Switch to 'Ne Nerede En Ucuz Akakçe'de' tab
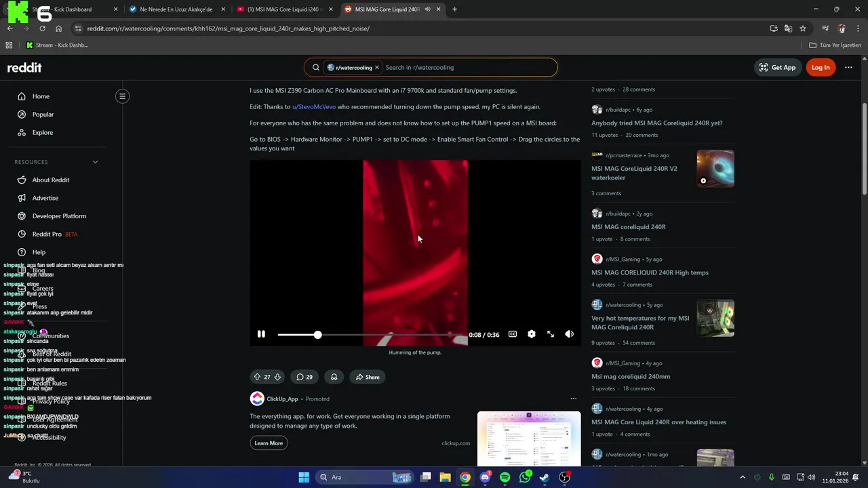 pos(176,9)
